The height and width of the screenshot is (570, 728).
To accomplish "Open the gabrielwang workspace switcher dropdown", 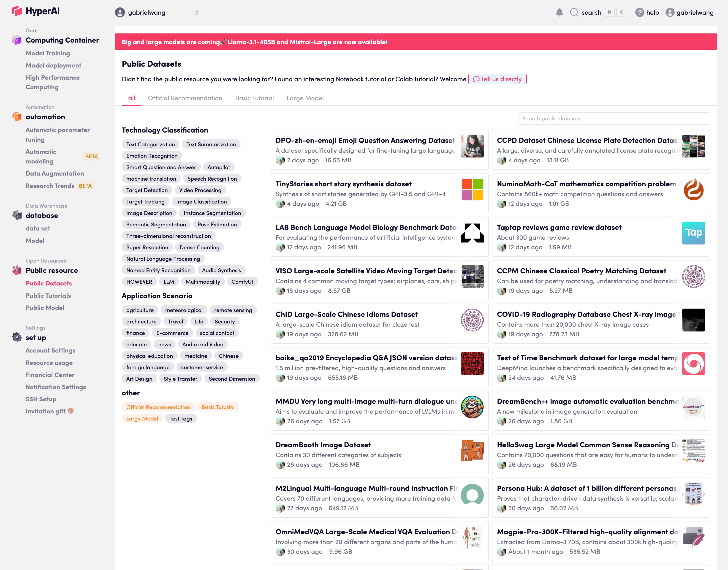I will 157,13.
